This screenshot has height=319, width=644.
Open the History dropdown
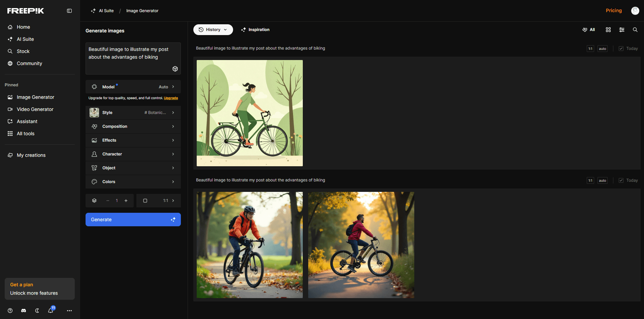(x=213, y=30)
